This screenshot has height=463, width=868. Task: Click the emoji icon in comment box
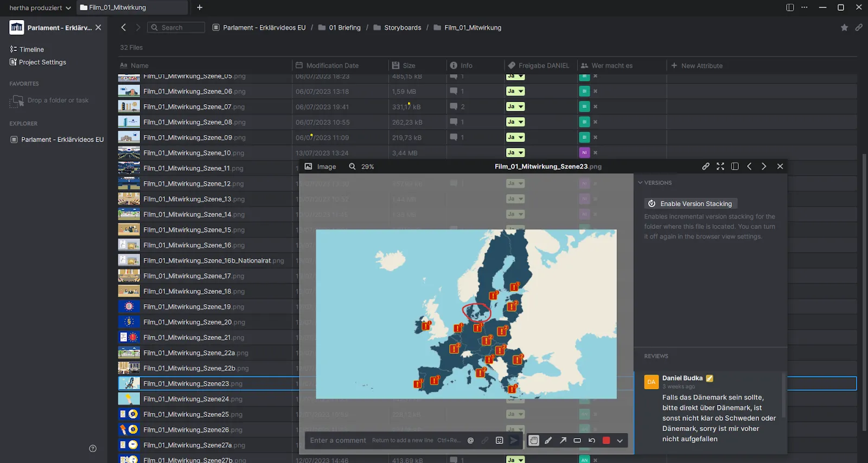500,440
